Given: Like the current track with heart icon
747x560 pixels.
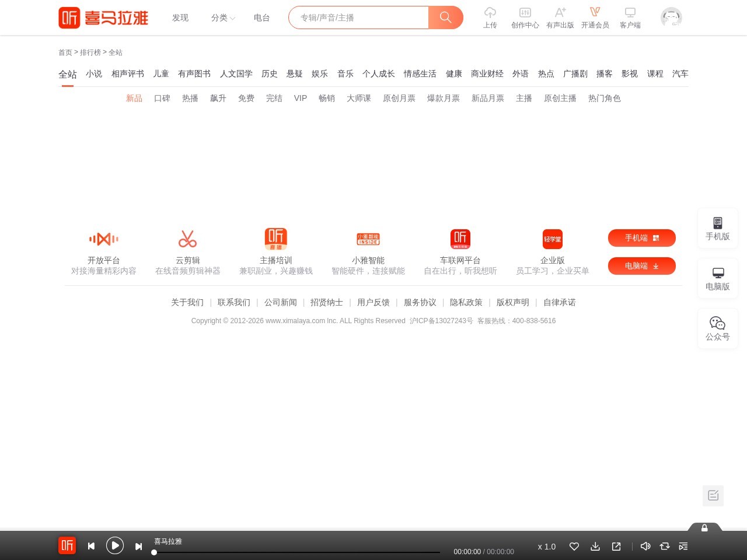Looking at the screenshot, I should pyautogui.click(x=574, y=547).
